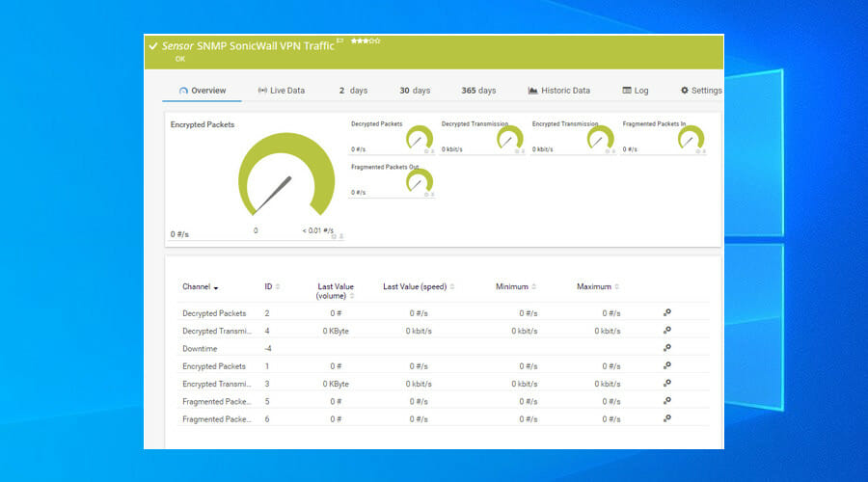Sort table by Last Value (volume) column
Screen dimensions: 868x482
[335, 291]
